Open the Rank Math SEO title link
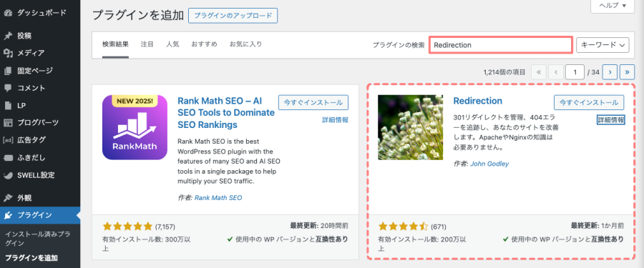 pyautogui.click(x=226, y=112)
